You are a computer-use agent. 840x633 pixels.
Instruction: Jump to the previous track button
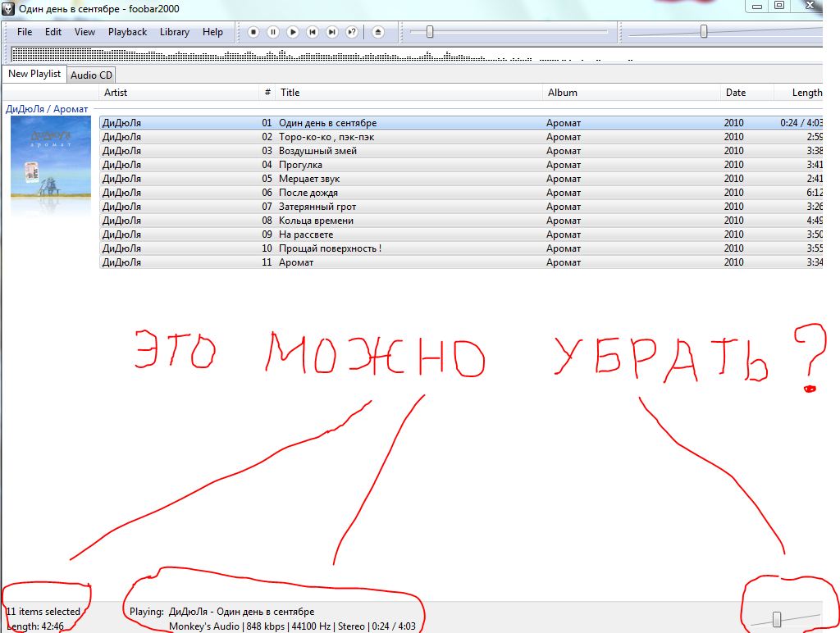(313, 32)
